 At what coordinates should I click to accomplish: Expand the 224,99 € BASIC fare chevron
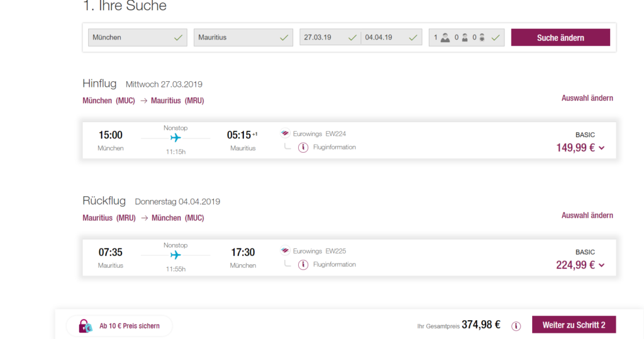click(x=602, y=265)
